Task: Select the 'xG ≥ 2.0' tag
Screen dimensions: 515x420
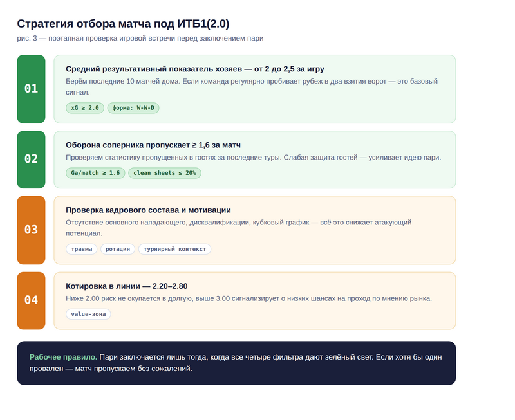Action: (85, 108)
